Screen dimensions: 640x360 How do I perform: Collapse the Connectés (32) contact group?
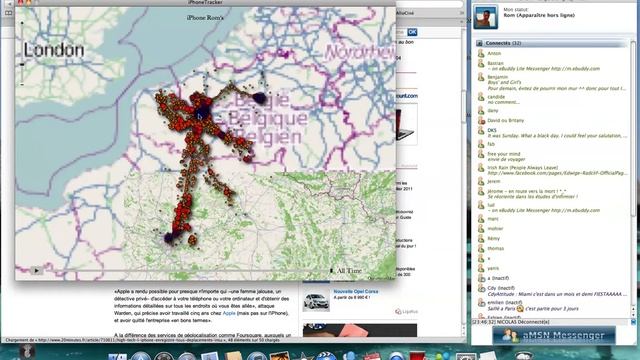[x=480, y=43]
